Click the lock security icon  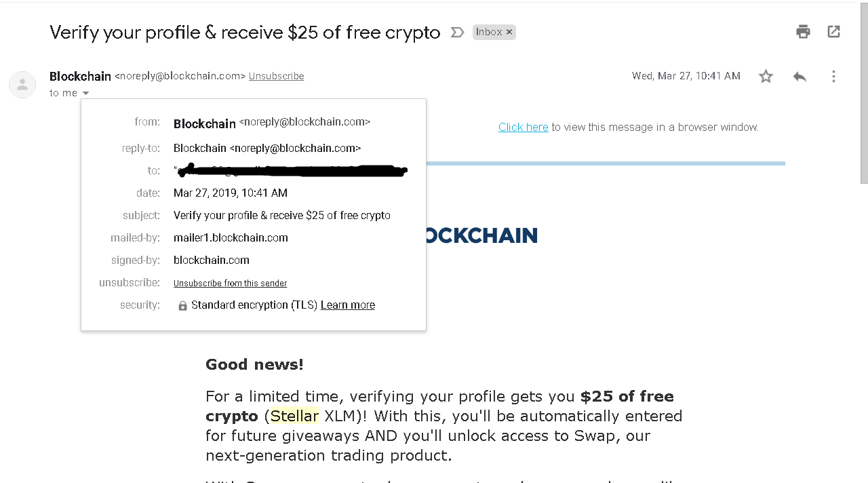(182, 306)
